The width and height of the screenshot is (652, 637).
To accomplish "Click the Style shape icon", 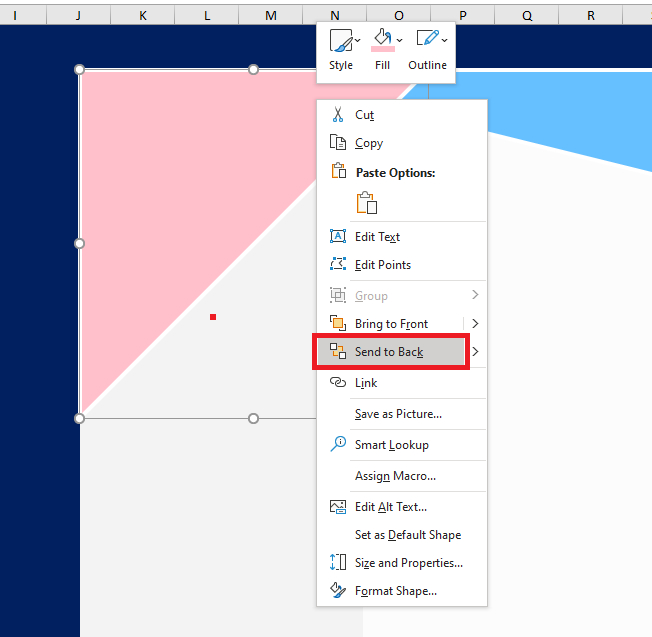I will [x=341, y=40].
